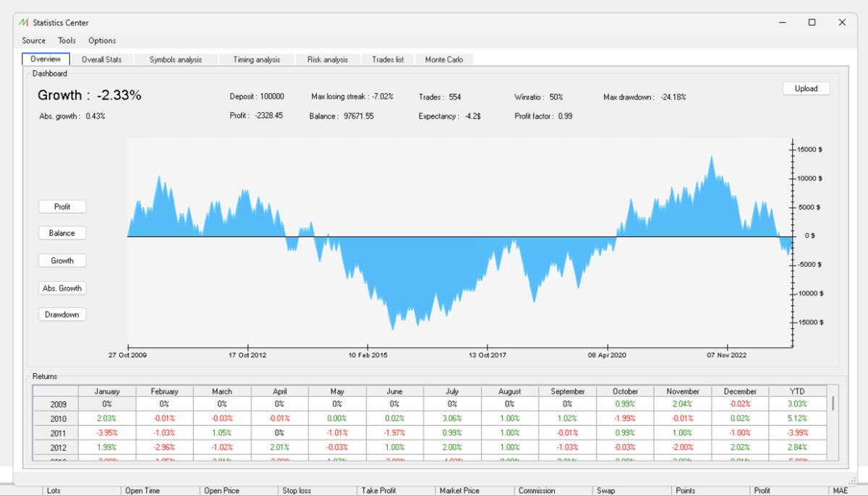Click the Winratio 50% value
The image size is (868, 496).
coord(556,97)
